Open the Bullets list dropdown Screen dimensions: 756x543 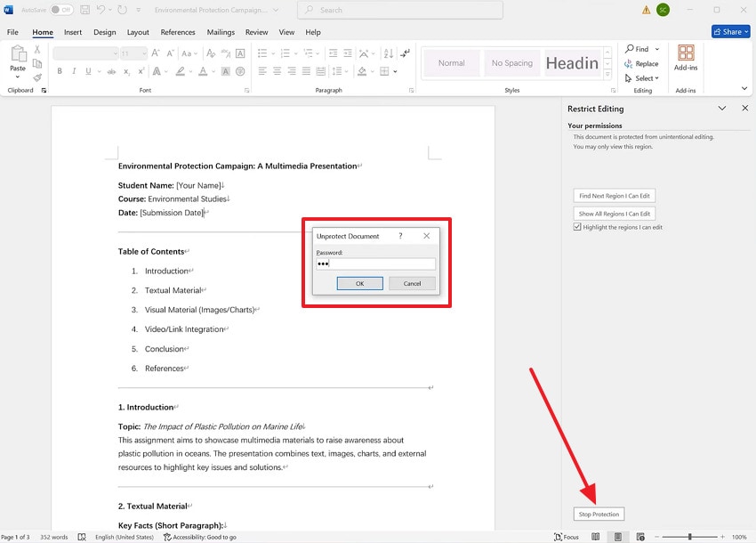pos(273,53)
